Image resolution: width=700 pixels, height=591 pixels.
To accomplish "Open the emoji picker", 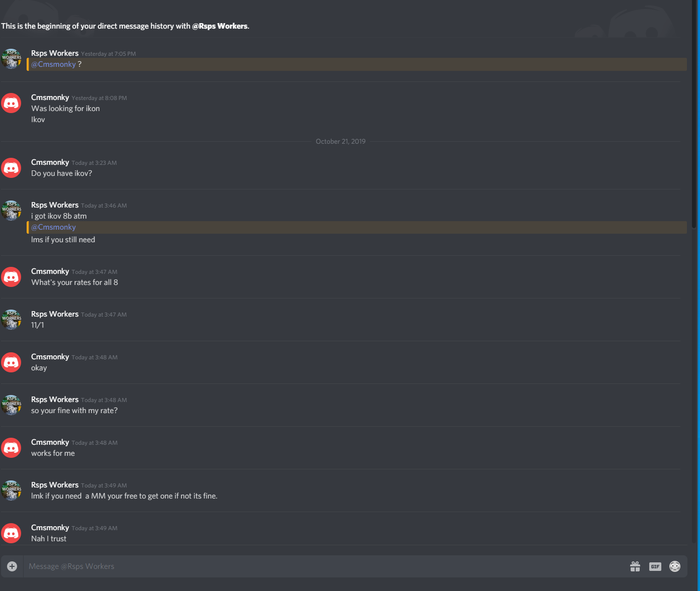I will click(675, 566).
